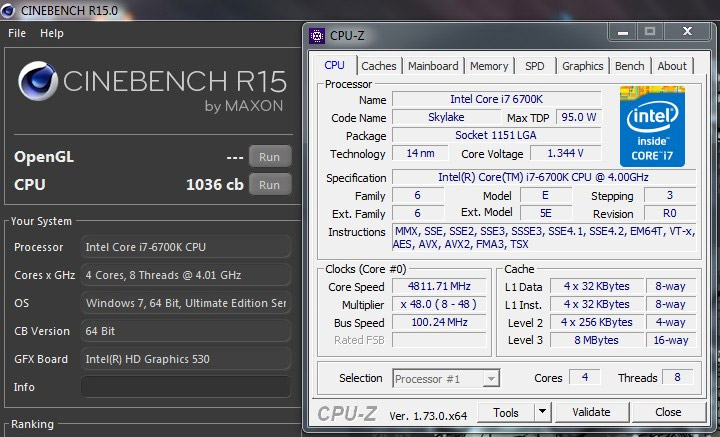Click the L1 Data value '4 x 32 KBytes'
720x437 pixels.
(x=596, y=286)
